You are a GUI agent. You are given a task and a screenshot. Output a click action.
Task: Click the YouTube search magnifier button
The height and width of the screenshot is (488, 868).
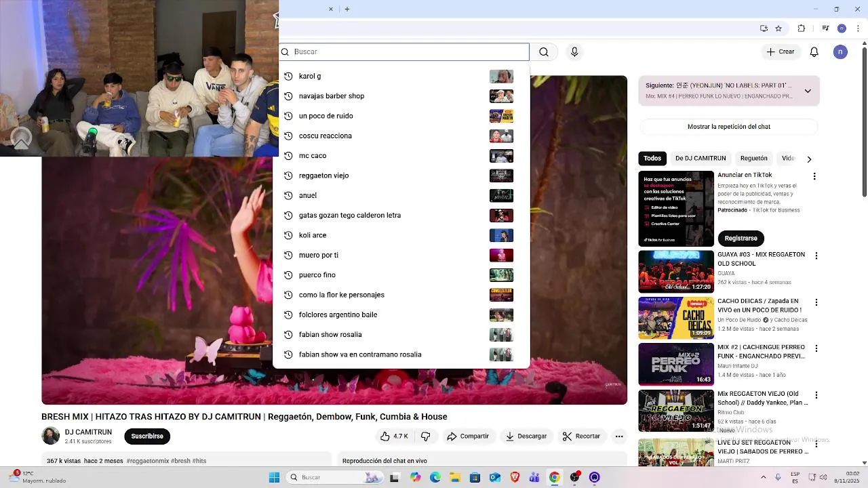click(544, 52)
